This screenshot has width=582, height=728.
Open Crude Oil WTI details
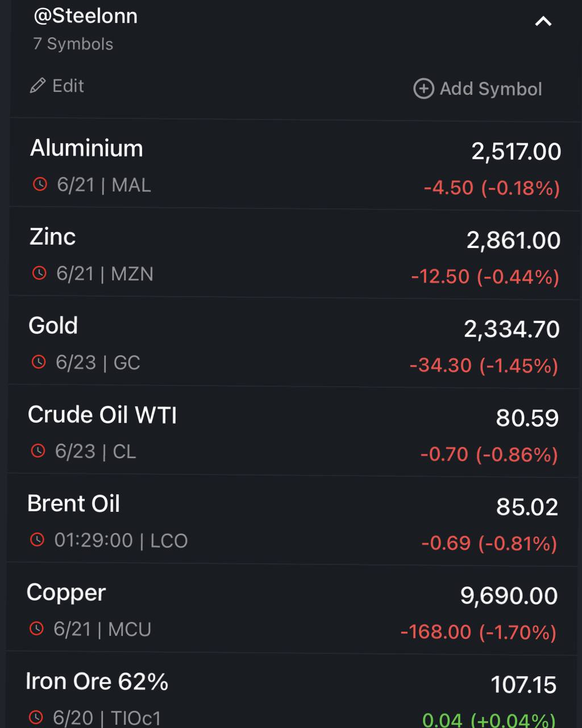(293, 431)
